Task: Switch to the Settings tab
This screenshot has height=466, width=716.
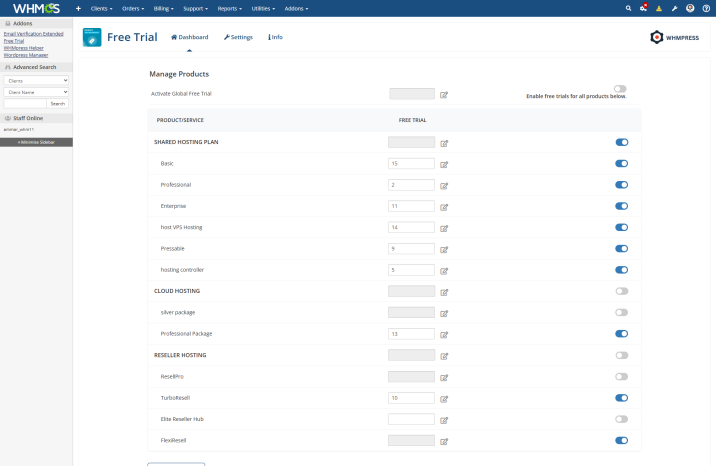Action: point(238,37)
